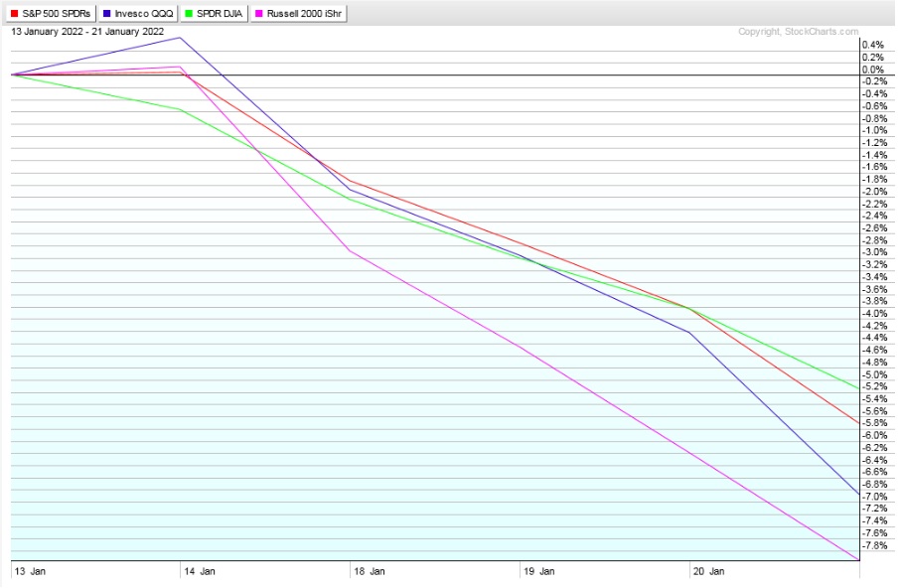Click the -4.0% y-axis label

[875, 314]
